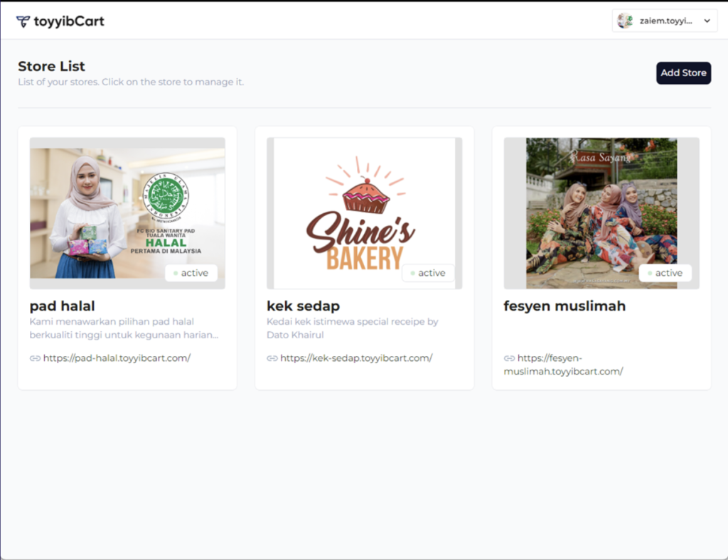Visit the fesyen-muslimah.toyyibcart.com link
The image size is (728, 560).
pos(564,365)
